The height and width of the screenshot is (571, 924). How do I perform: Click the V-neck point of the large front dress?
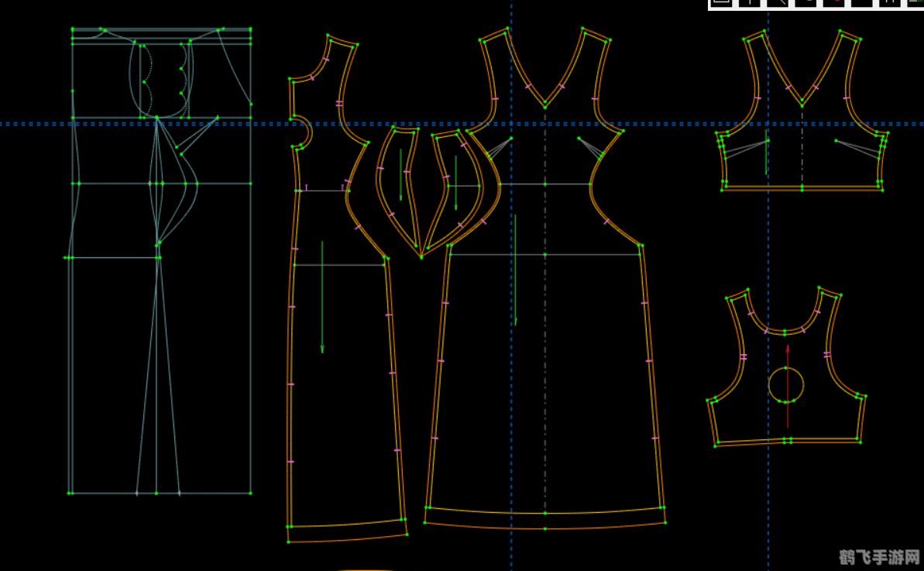544,103
